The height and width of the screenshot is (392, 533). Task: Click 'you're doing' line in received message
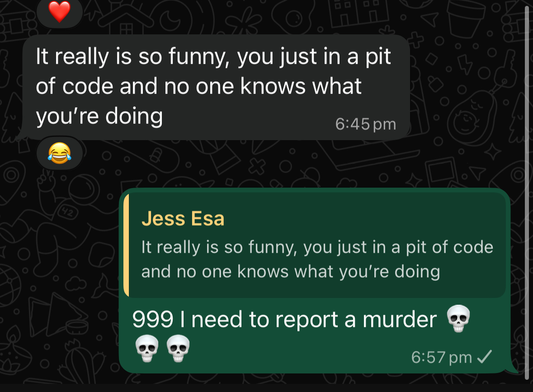[99, 116]
